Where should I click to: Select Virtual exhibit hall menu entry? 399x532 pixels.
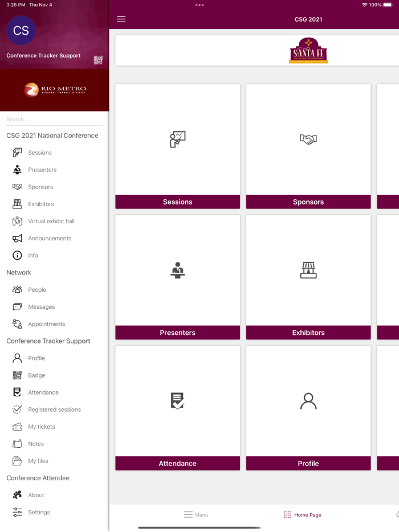point(51,221)
